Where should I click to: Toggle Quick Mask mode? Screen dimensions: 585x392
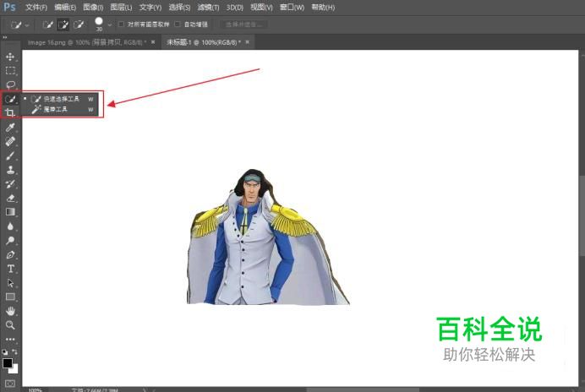click(x=10, y=384)
